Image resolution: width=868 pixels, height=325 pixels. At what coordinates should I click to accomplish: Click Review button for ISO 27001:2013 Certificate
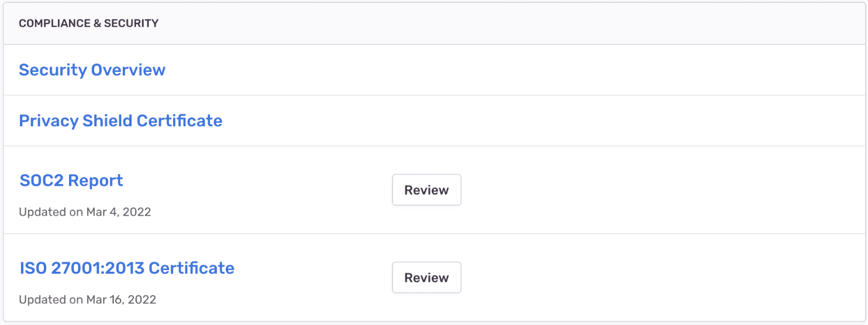click(426, 278)
